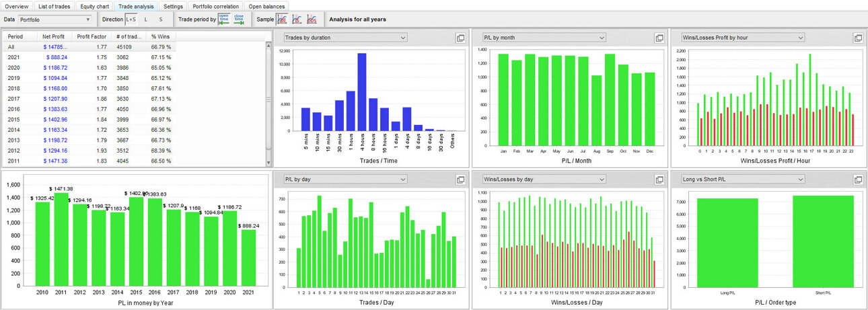Click the Short P/L bar
Screen dimensions: 868x310
tap(823, 241)
